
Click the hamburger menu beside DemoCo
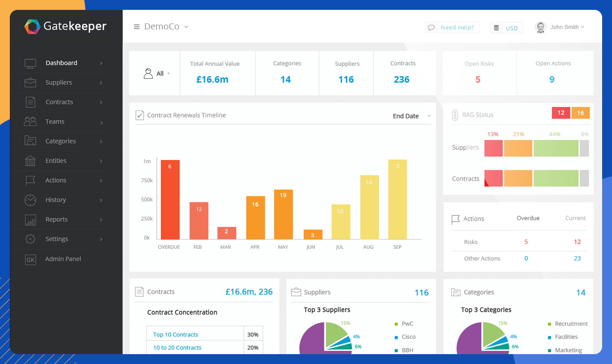(137, 26)
